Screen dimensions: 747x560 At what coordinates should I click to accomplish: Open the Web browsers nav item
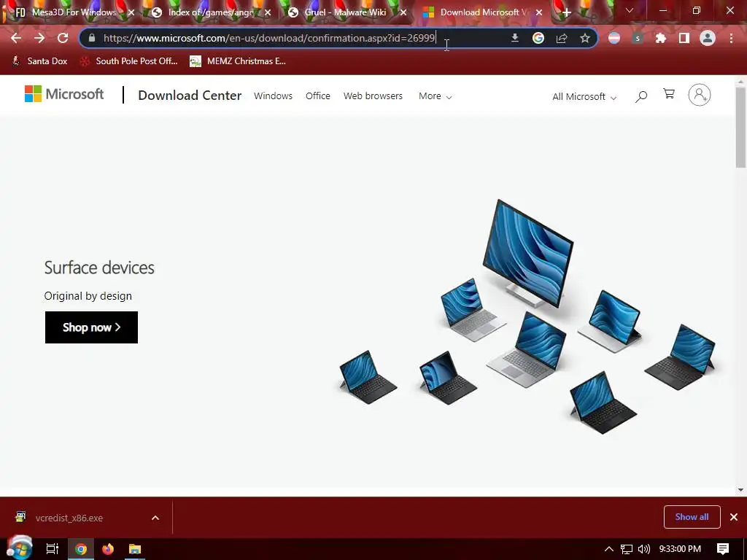point(373,96)
